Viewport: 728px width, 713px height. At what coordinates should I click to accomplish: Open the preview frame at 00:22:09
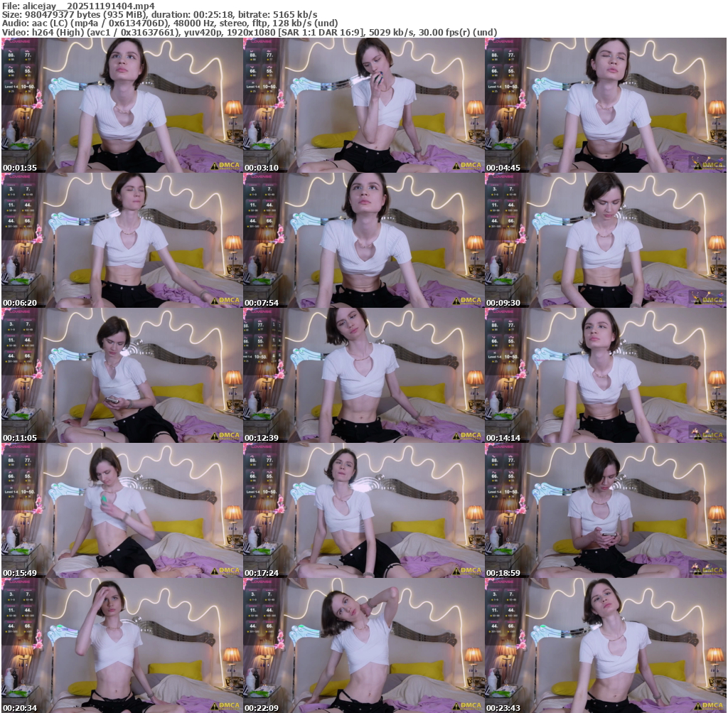pyautogui.click(x=363, y=645)
